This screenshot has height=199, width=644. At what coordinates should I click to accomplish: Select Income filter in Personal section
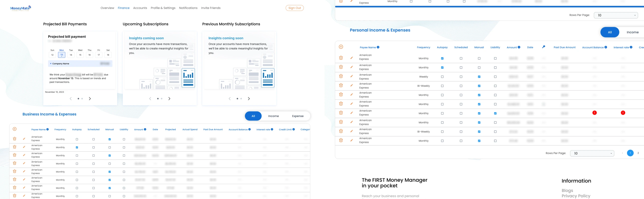pos(633,32)
